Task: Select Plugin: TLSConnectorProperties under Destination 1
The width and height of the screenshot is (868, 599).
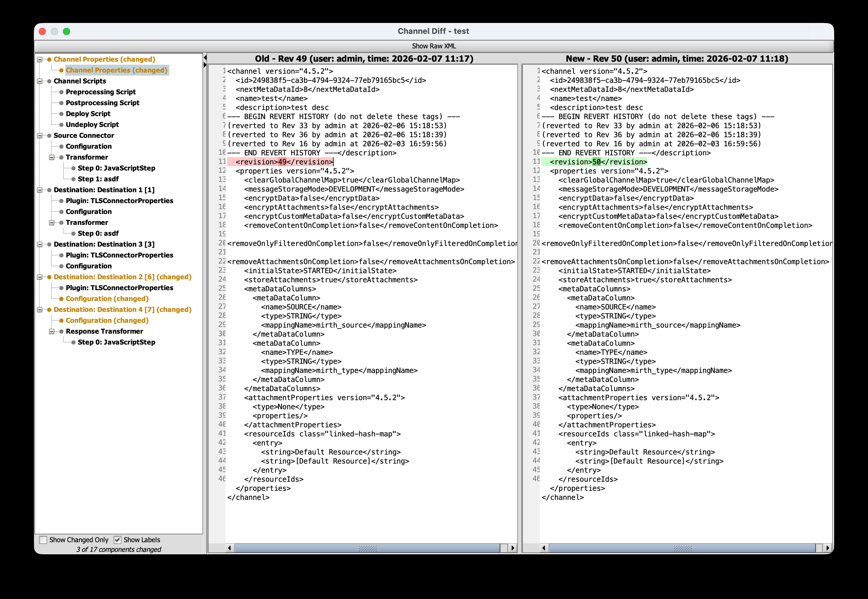Action: click(x=119, y=201)
